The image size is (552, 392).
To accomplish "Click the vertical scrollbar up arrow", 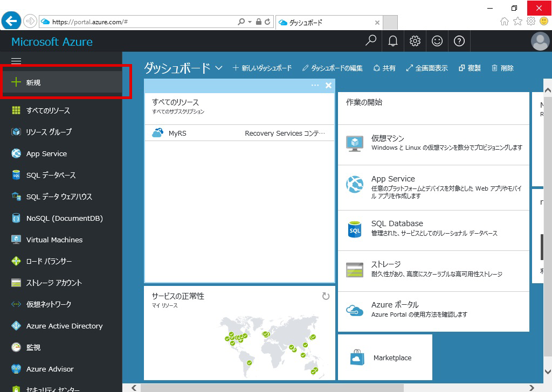I will (548, 90).
